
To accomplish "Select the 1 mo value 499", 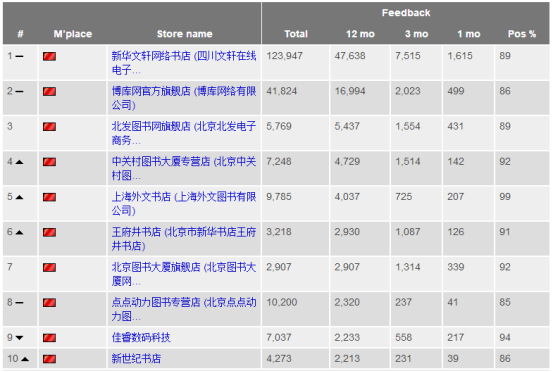I will [x=455, y=91].
